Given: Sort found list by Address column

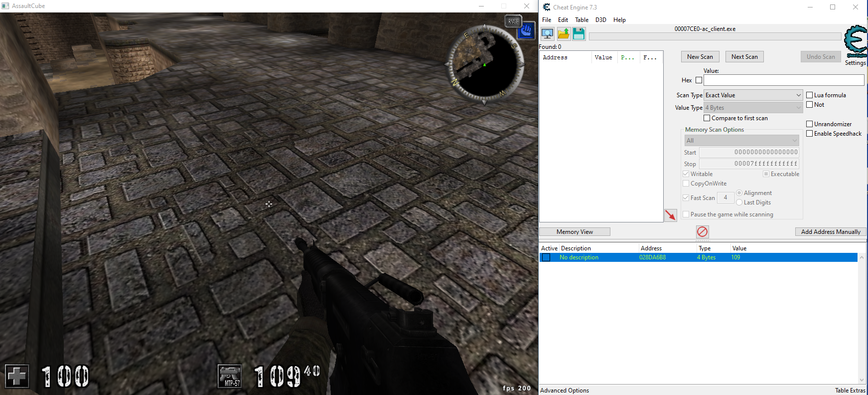Looking at the screenshot, I should point(566,57).
